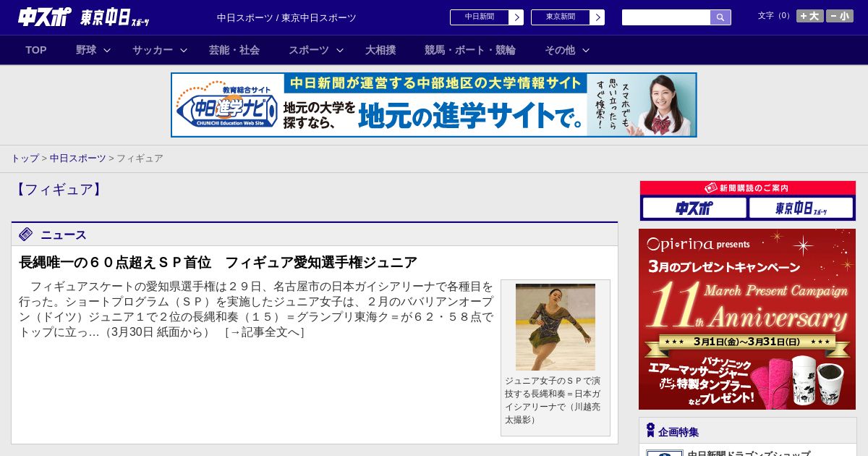Image resolution: width=868 pixels, height=456 pixels.
Task: Click 中日スポーツ breadcrumb link
Action: [78, 158]
